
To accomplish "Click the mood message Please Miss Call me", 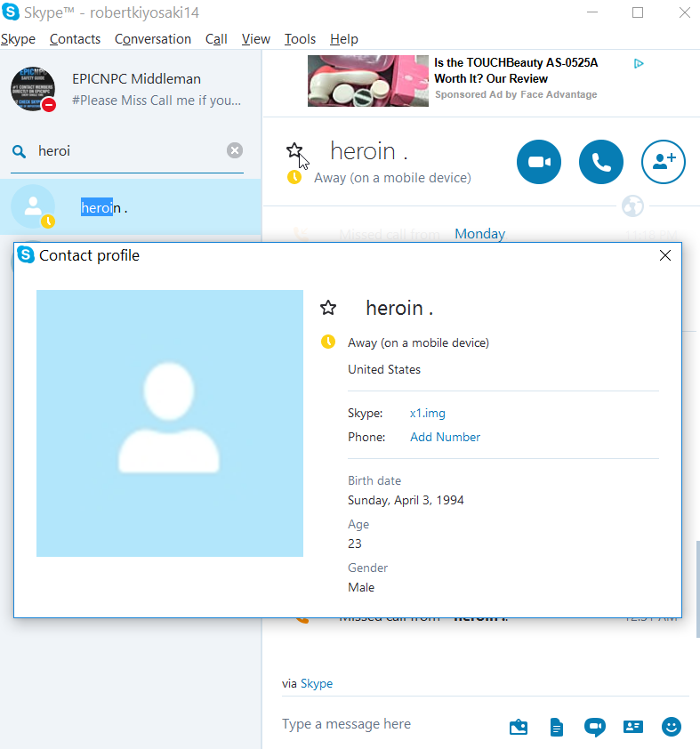I will 157,101.
